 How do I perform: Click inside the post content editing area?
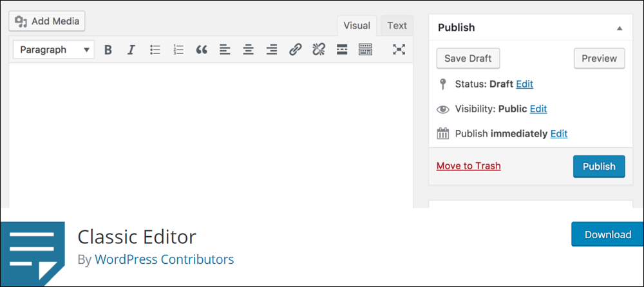coord(211,136)
